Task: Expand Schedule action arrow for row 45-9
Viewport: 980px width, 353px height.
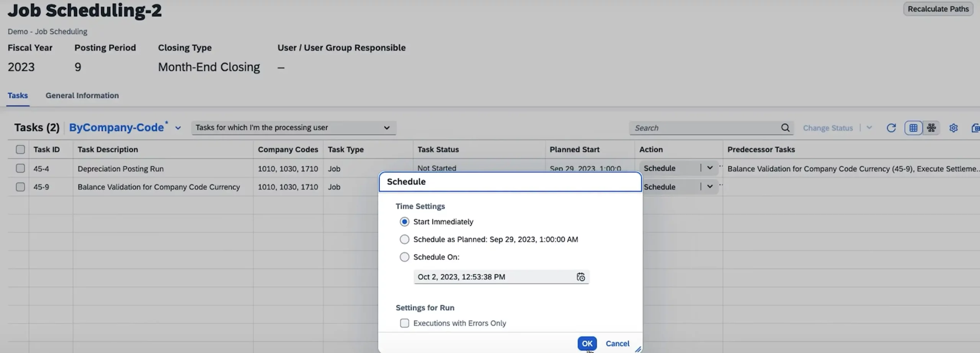Action: pos(710,186)
